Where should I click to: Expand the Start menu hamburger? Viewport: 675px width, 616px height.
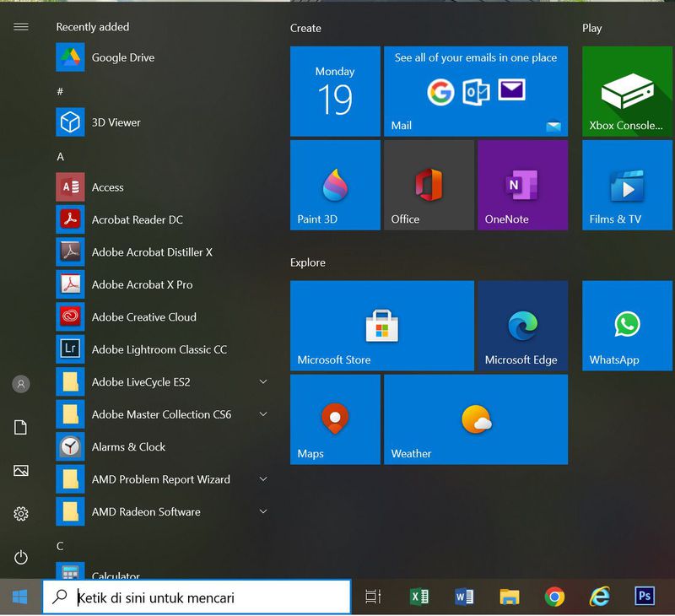pyautogui.click(x=20, y=26)
